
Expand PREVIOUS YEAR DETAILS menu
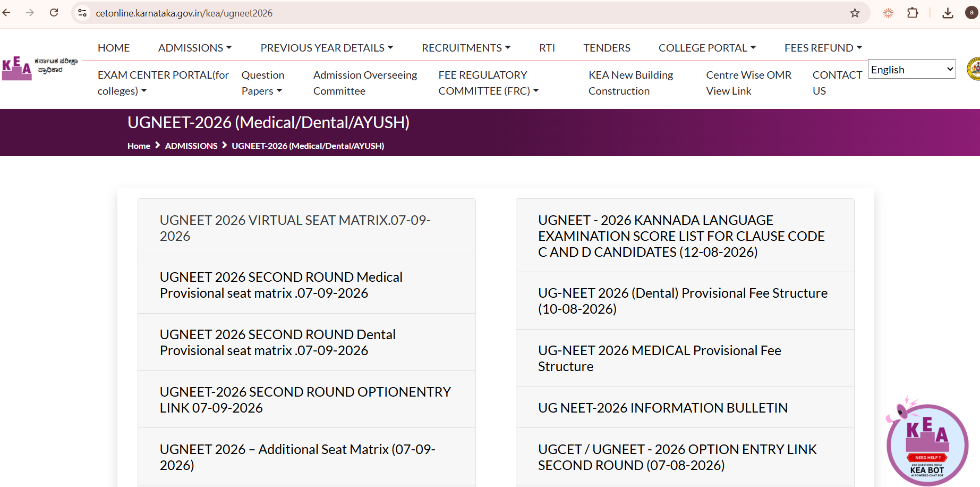[x=327, y=48]
